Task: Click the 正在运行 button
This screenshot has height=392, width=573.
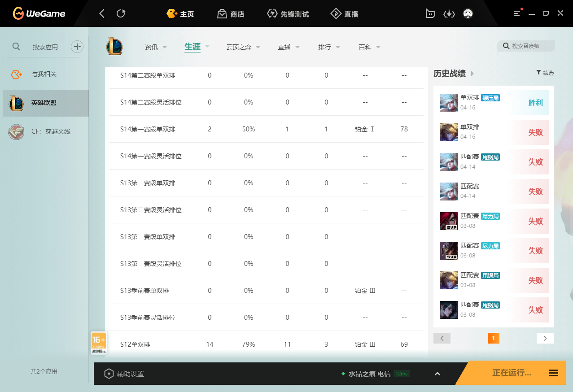Action: coord(512,373)
